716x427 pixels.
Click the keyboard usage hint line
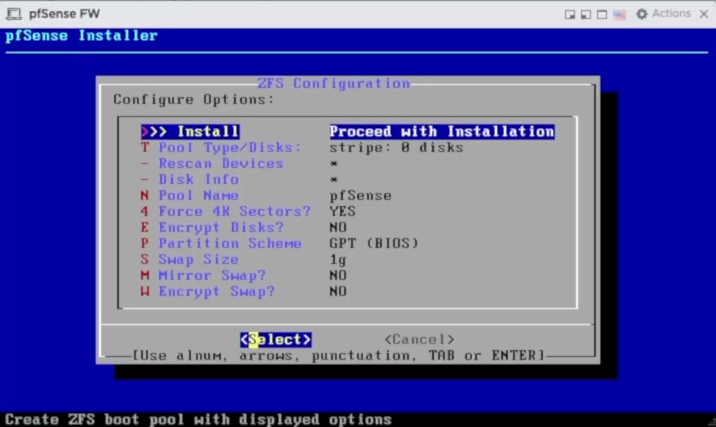tap(338, 355)
